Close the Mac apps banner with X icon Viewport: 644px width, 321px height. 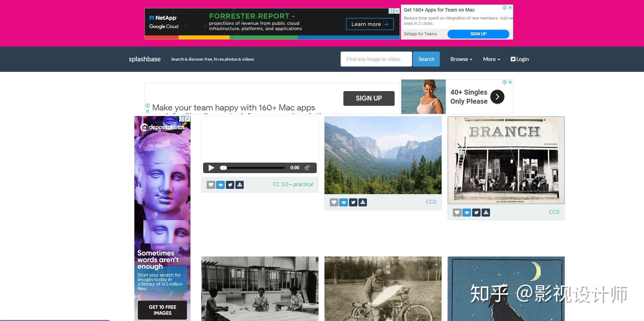click(147, 111)
